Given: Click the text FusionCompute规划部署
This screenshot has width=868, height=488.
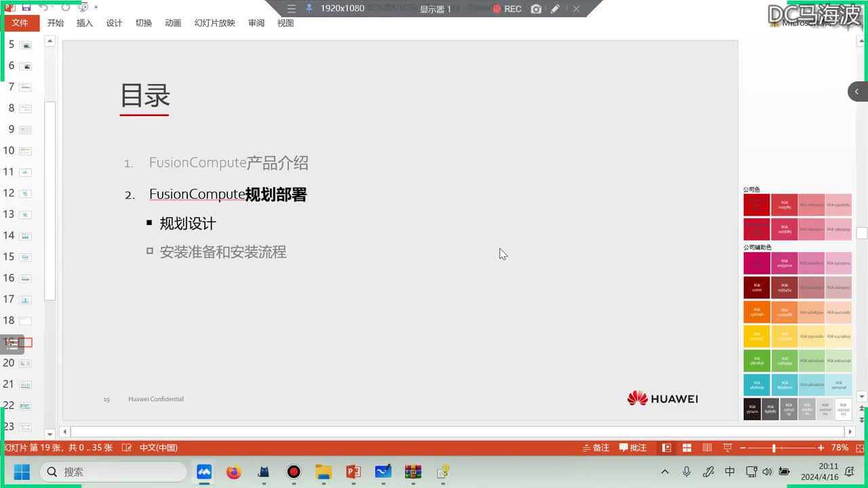Looking at the screenshot, I should (228, 195).
